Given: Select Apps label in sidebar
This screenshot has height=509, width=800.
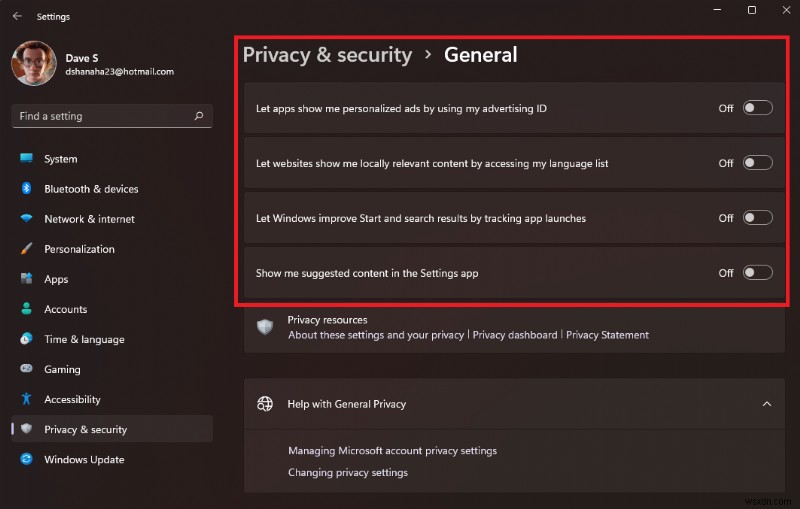Looking at the screenshot, I should [56, 279].
